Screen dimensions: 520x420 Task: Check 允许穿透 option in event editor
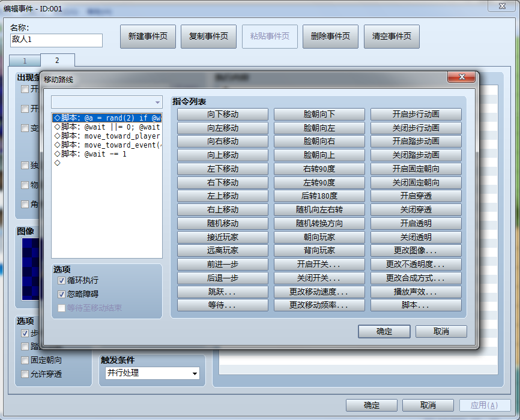(25, 374)
